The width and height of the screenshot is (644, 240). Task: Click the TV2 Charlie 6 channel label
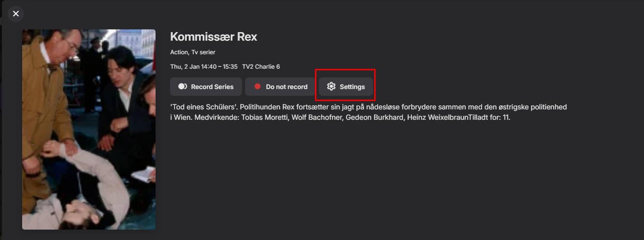click(x=261, y=67)
